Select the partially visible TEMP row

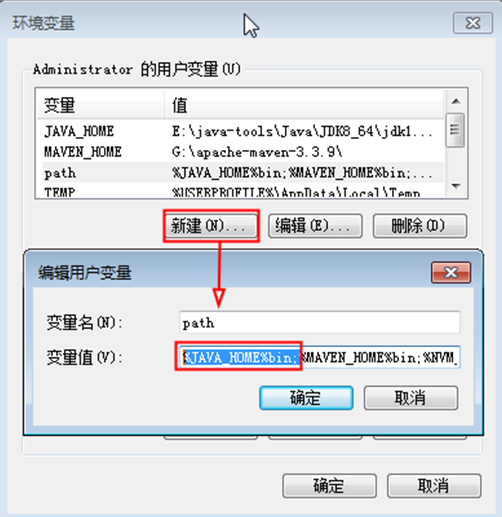(240, 191)
